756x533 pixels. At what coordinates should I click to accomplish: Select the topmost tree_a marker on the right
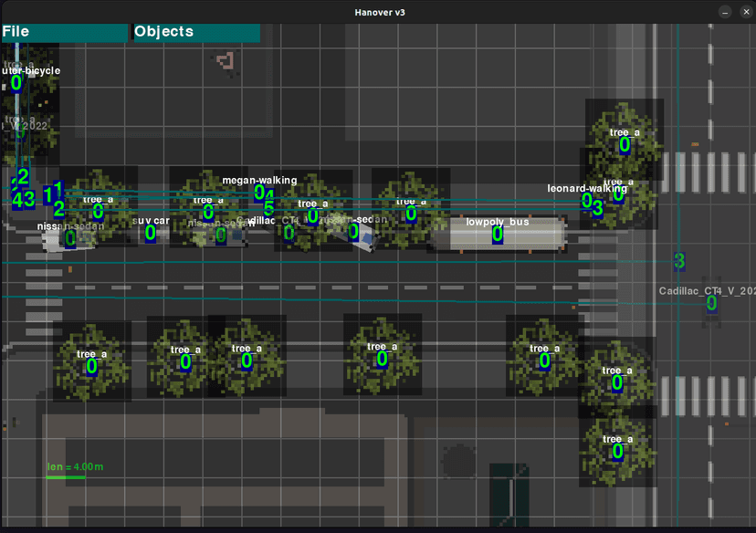[625, 145]
